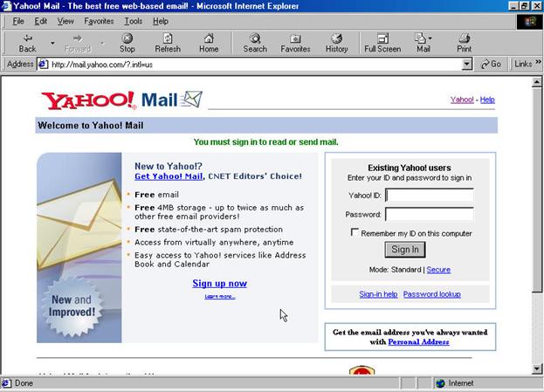Viewport: 544px width, 392px height.
Task: Follow the Sign up now link
Action: point(219,284)
